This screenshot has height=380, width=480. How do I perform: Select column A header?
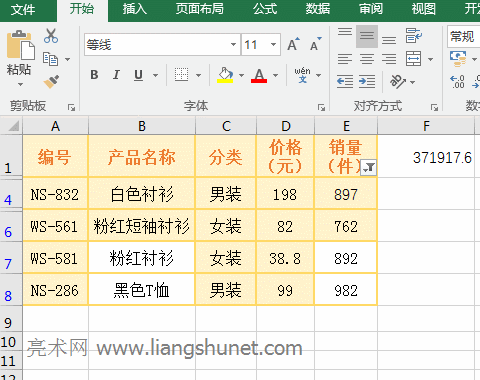(x=56, y=126)
